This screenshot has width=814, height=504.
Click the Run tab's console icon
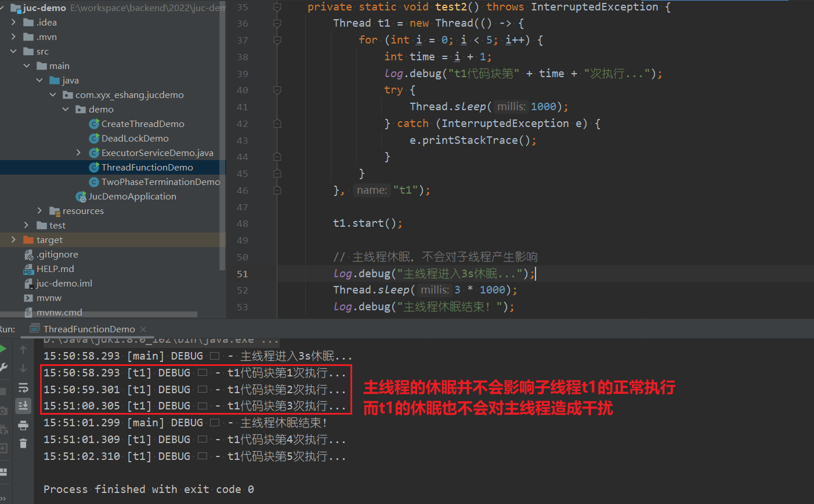34,329
